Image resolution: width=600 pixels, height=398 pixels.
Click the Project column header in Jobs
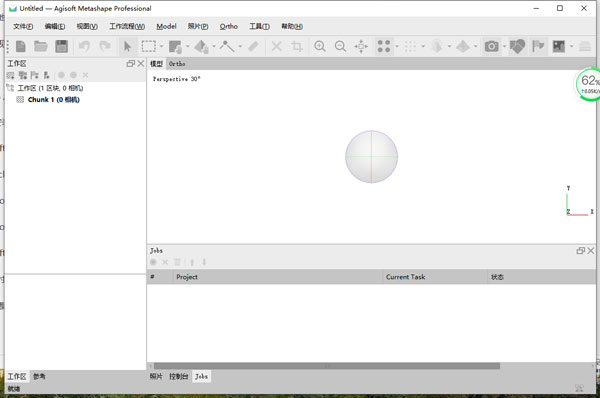(x=278, y=277)
